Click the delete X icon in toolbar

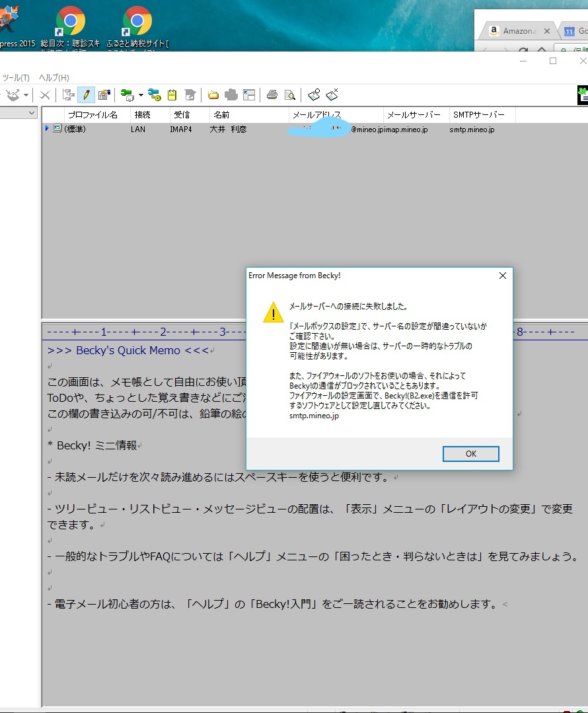point(45,95)
